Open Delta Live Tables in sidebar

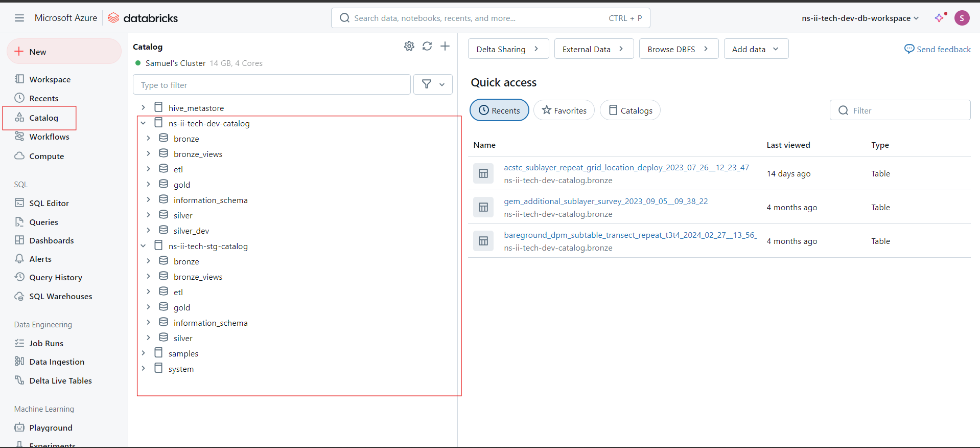(60, 380)
